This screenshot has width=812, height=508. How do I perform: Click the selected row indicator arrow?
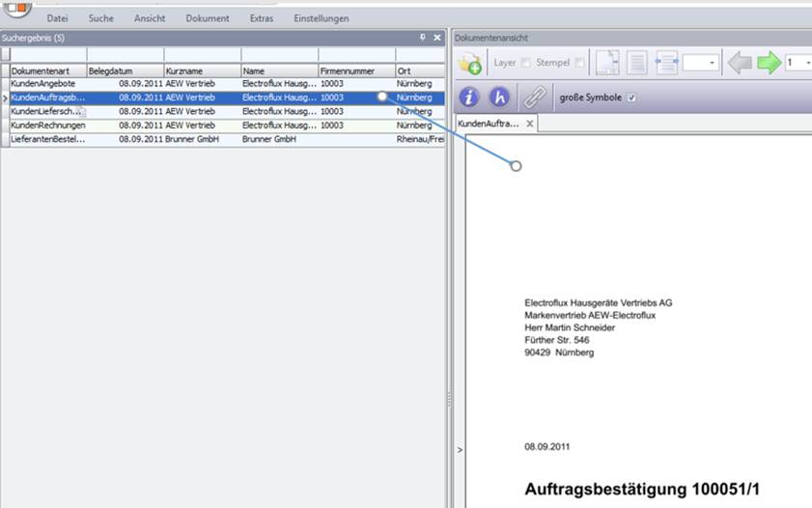pyautogui.click(x=5, y=98)
